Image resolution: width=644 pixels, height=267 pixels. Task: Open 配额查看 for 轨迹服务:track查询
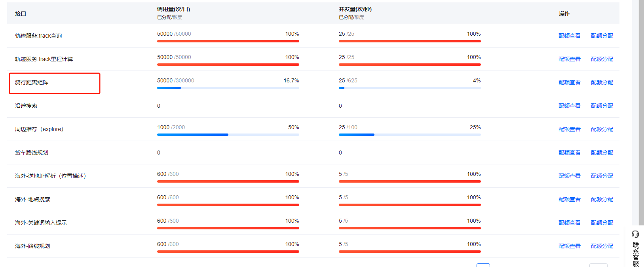click(569, 36)
